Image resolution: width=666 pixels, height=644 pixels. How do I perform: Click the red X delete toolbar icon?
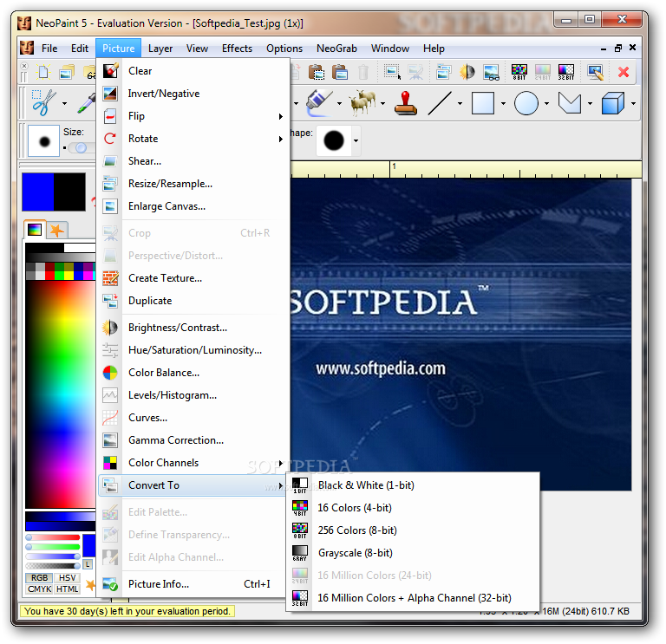pos(624,72)
